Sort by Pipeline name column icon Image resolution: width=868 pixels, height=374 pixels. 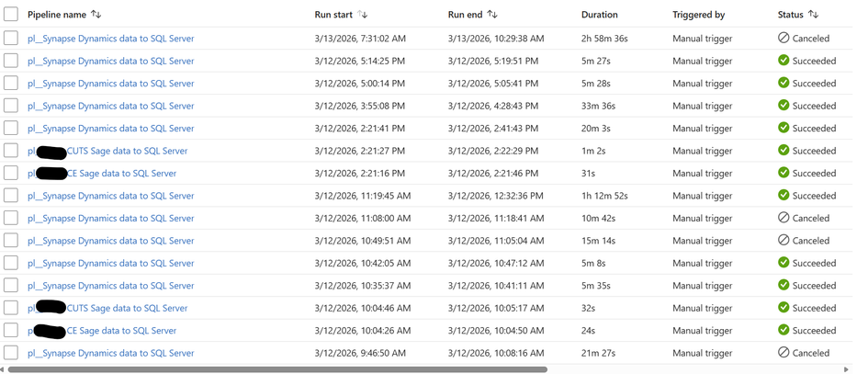tap(96, 15)
